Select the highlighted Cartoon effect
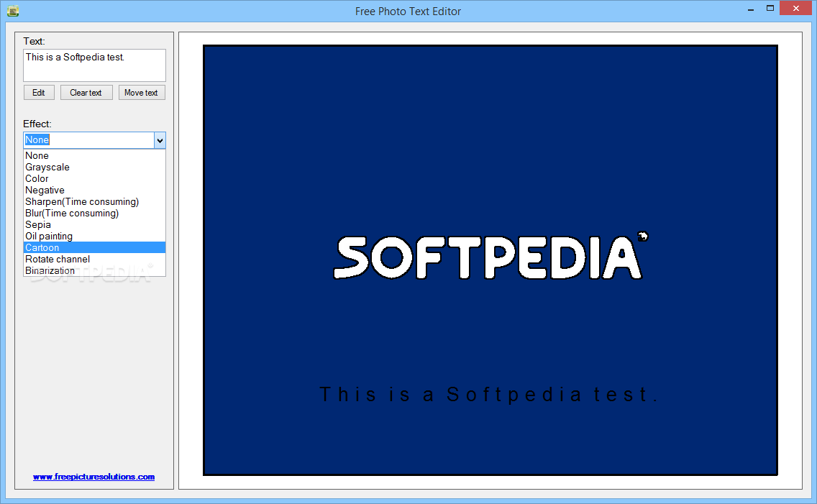The height and width of the screenshot is (504, 817). (94, 247)
